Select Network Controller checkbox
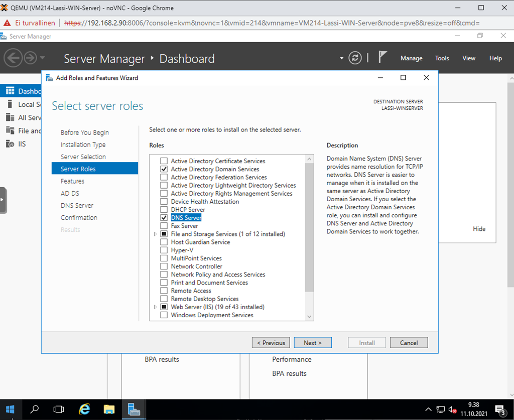Image resolution: width=514 pixels, height=420 pixels. coord(164,266)
